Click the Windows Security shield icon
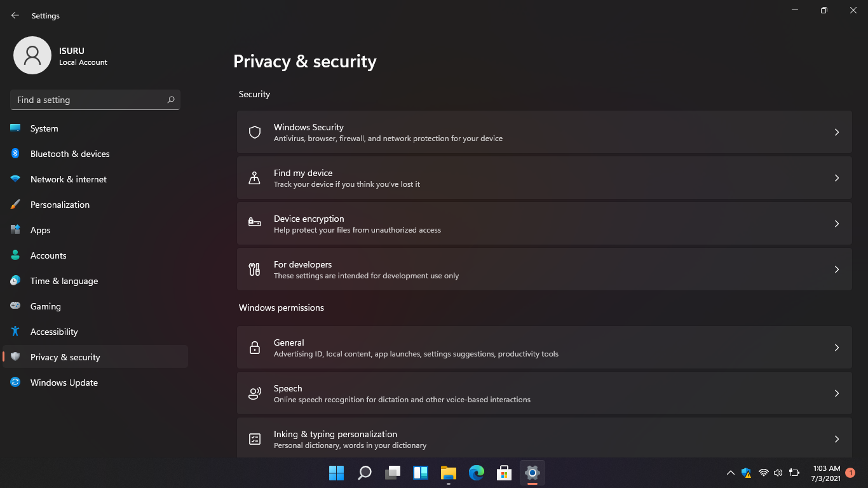The height and width of the screenshot is (488, 868). pyautogui.click(x=255, y=132)
